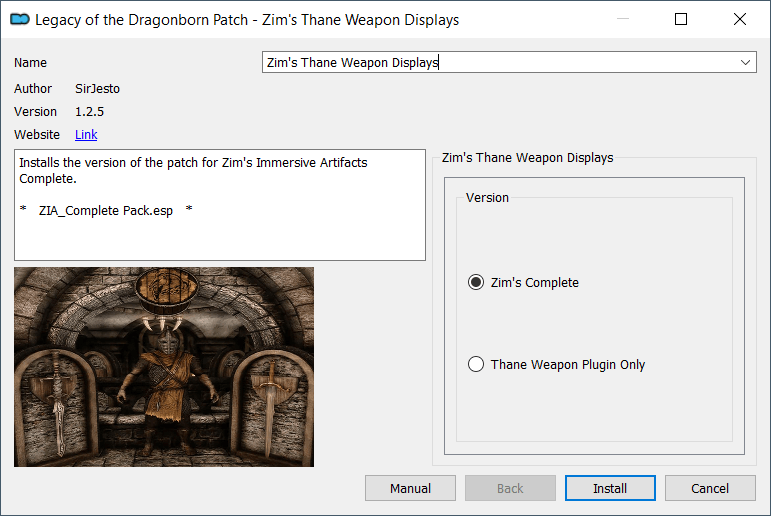The height and width of the screenshot is (516, 771).
Task: Click the armor display preview image
Action: pyautogui.click(x=164, y=367)
